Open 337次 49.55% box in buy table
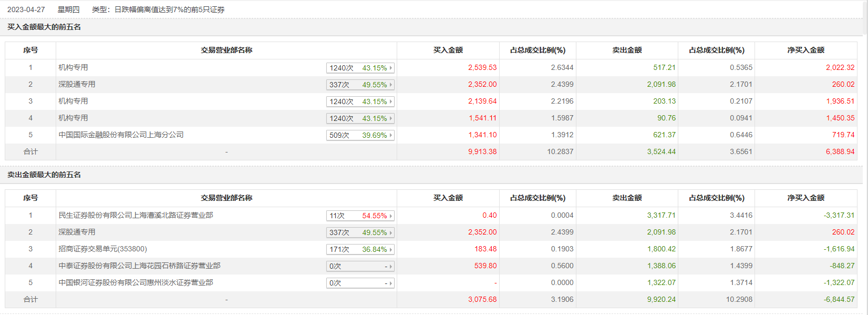 (x=360, y=85)
